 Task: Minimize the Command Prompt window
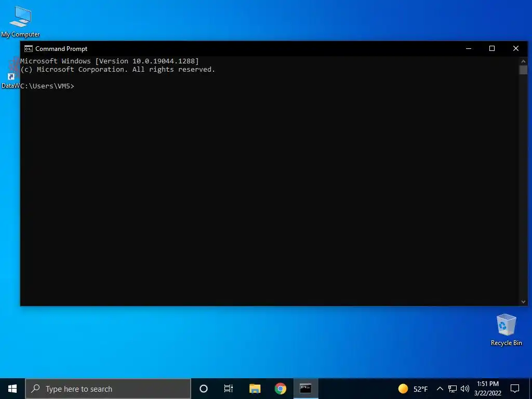click(469, 48)
